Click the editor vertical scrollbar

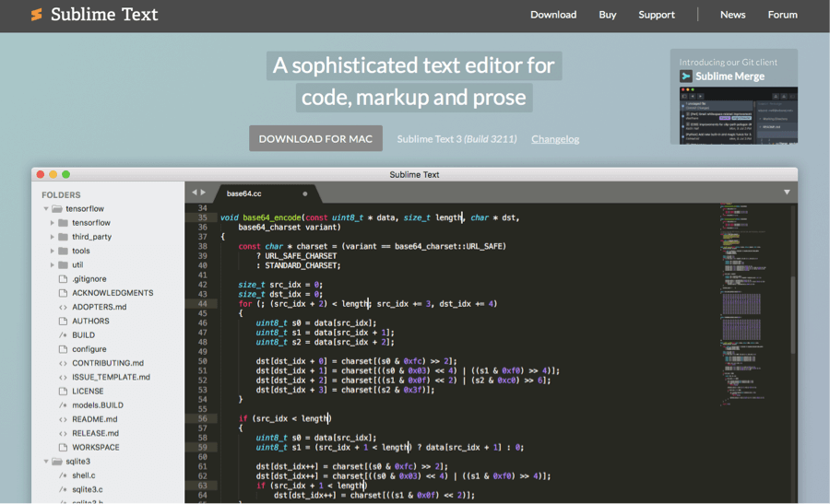click(x=792, y=314)
